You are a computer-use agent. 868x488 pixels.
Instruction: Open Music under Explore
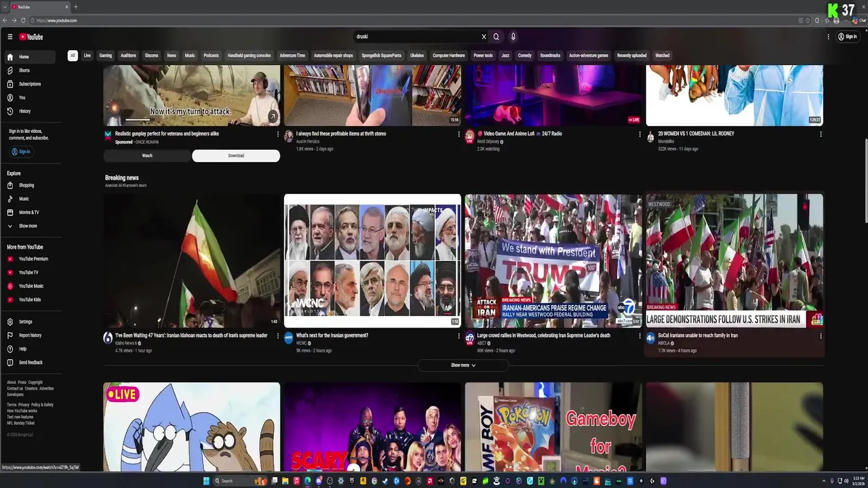click(31, 199)
